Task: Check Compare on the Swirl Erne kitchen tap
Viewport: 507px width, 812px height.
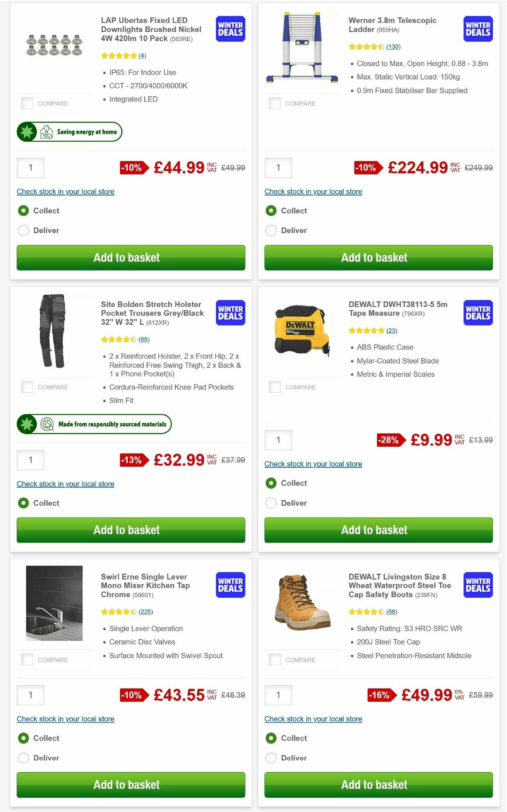Action: pyautogui.click(x=27, y=659)
